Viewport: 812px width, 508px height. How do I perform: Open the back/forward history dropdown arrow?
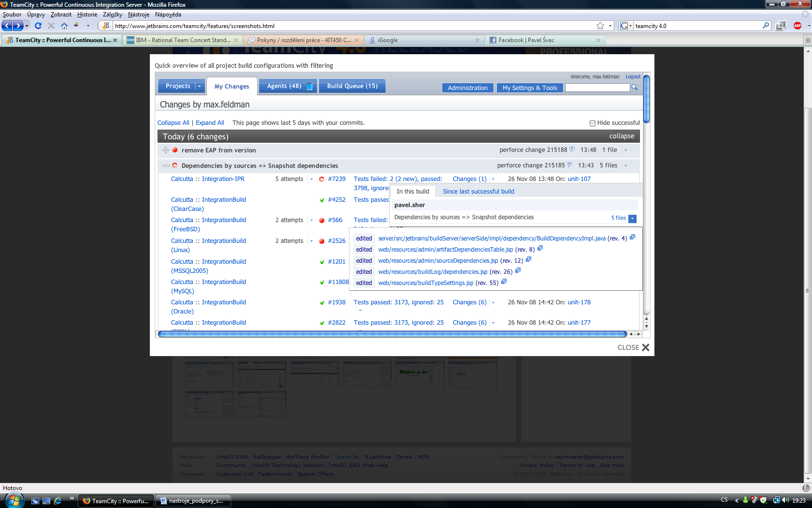[x=27, y=26]
